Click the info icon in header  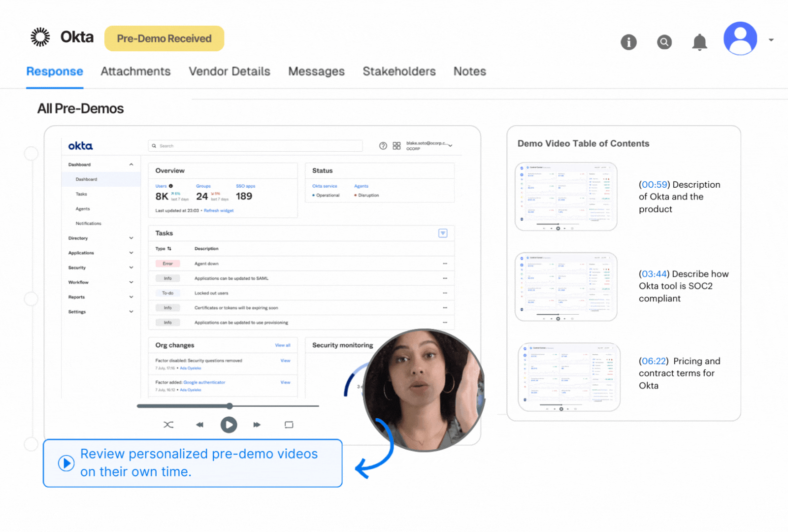(628, 42)
